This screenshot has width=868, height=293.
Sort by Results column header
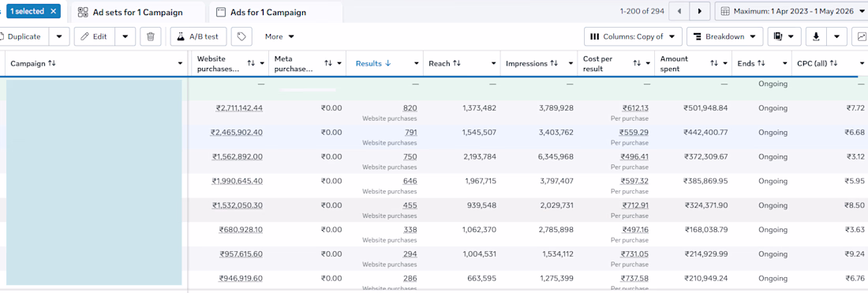[x=373, y=64]
